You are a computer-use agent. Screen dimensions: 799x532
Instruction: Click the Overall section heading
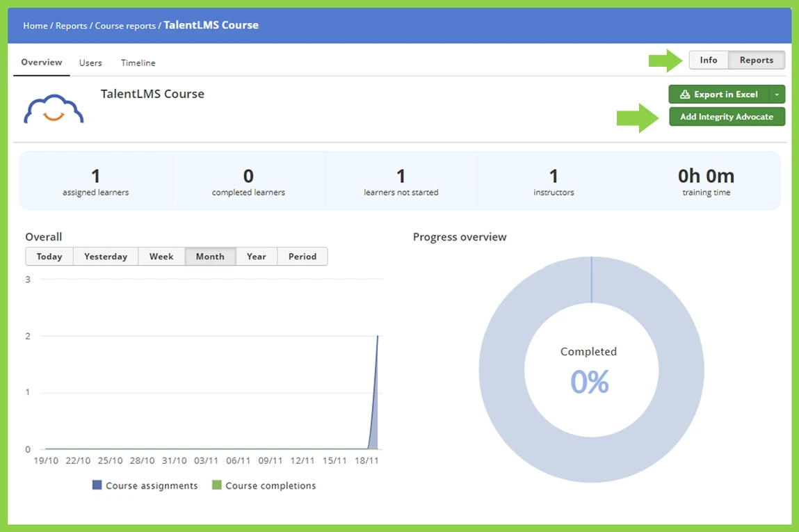[44, 237]
